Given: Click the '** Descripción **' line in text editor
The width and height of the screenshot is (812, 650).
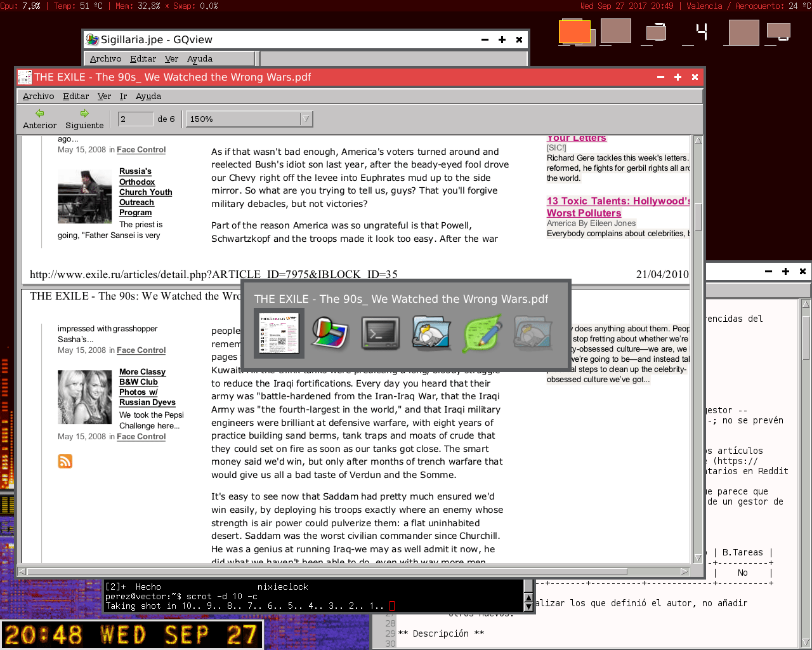Looking at the screenshot, I should pos(441,633).
